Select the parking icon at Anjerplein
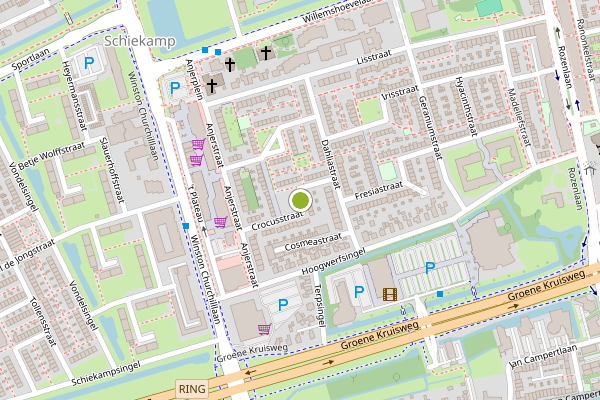Viewport: 600px width, 400px height. pos(175,88)
